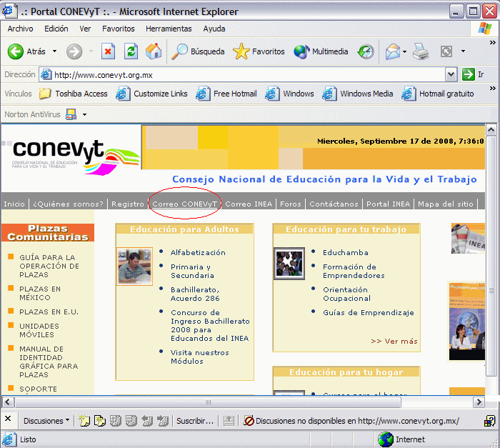The image size is (500, 448).
Task: Open the Norton AntiVirus dropdown arrow
Action: (x=84, y=114)
